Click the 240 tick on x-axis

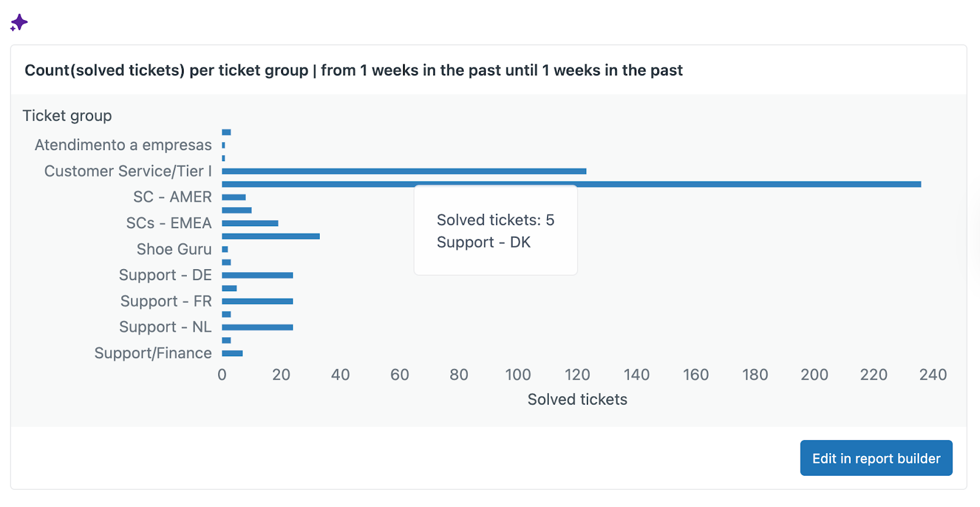[x=932, y=375]
